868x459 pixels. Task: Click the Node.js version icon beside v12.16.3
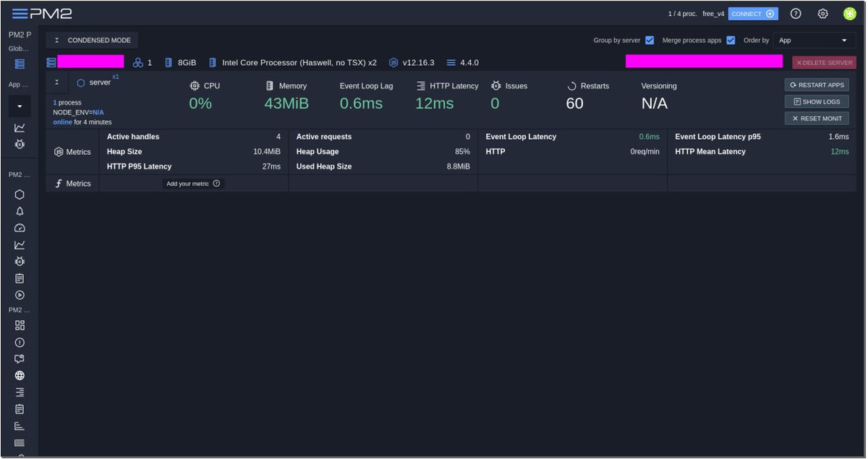(x=393, y=63)
